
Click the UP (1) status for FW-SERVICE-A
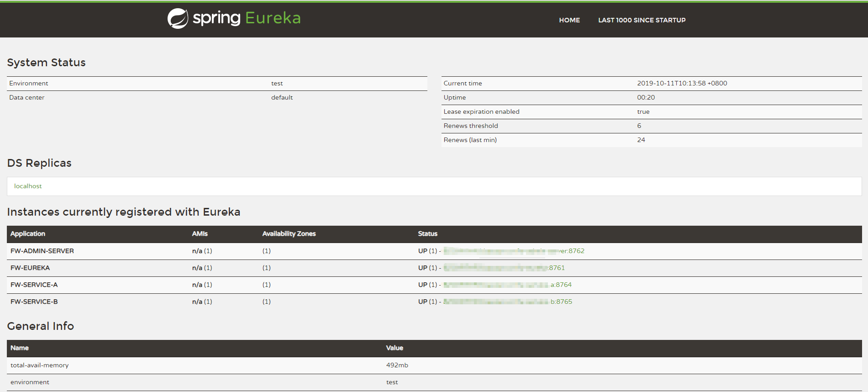427,285
